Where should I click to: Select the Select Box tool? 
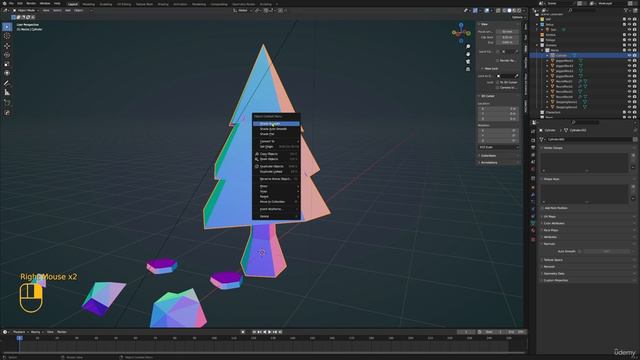pyautogui.click(x=7, y=27)
